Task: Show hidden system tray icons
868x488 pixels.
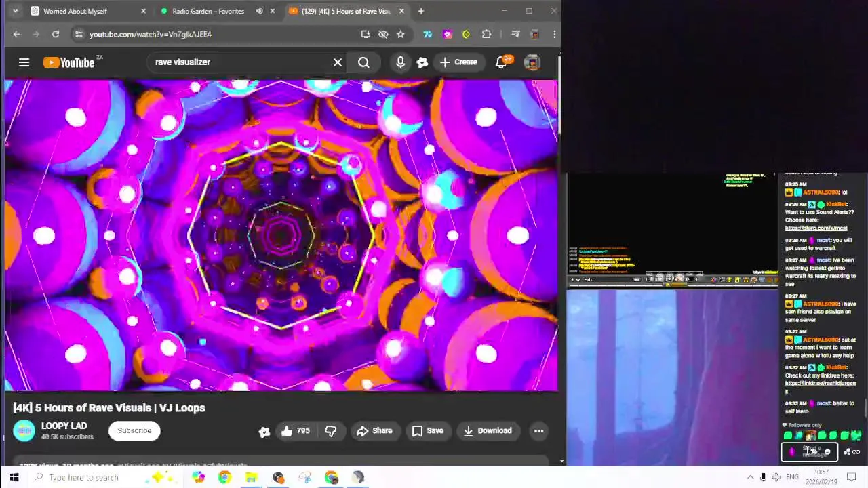Action: tap(750, 477)
